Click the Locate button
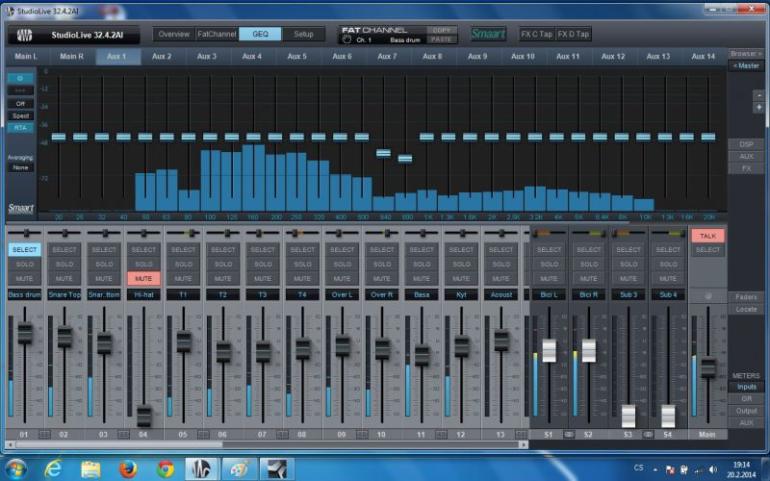Image resolution: width=770 pixels, height=481 pixels. click(746, 310)
